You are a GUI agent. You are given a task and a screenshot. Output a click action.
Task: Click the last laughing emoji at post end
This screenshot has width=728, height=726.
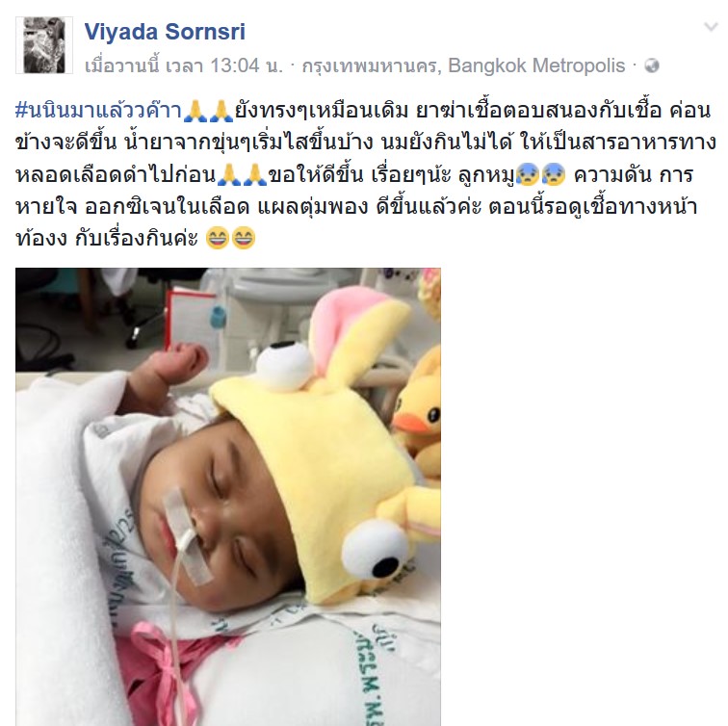click(x=244, y=238)
